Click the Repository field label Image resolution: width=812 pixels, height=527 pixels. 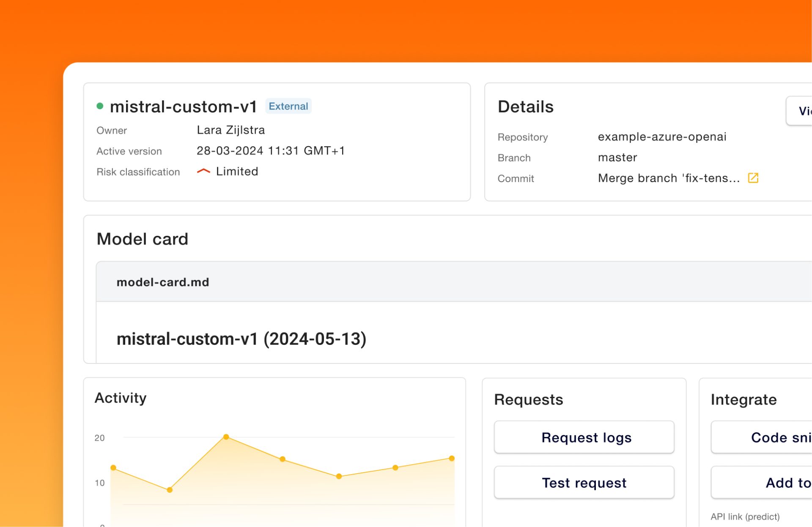523,137
